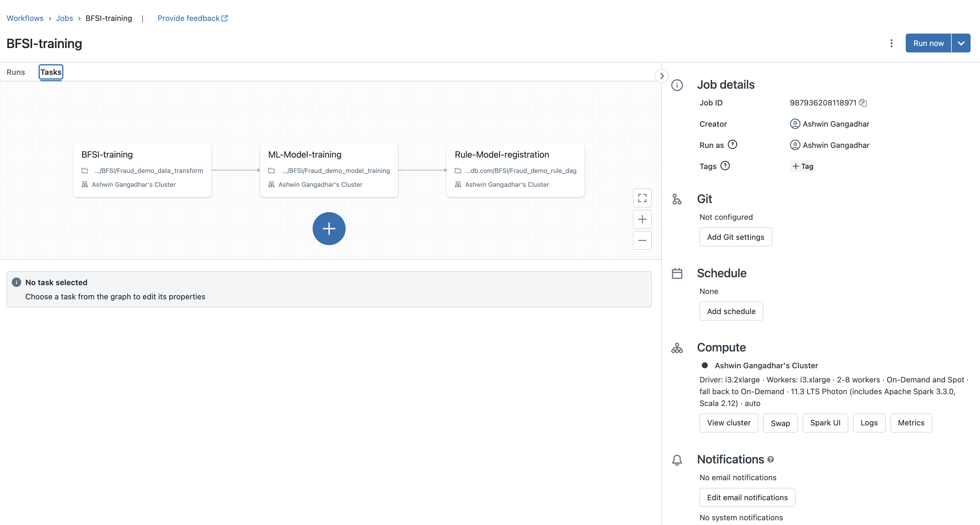Select the Tasks tab
Image resolution: width=980 pixels, height=525 pixels.
(51, 72)
